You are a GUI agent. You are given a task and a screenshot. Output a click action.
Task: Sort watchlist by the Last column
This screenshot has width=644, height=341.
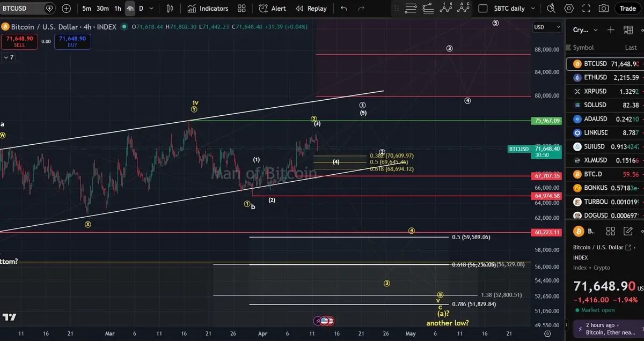pyautogui.click(x=631, y=47)
